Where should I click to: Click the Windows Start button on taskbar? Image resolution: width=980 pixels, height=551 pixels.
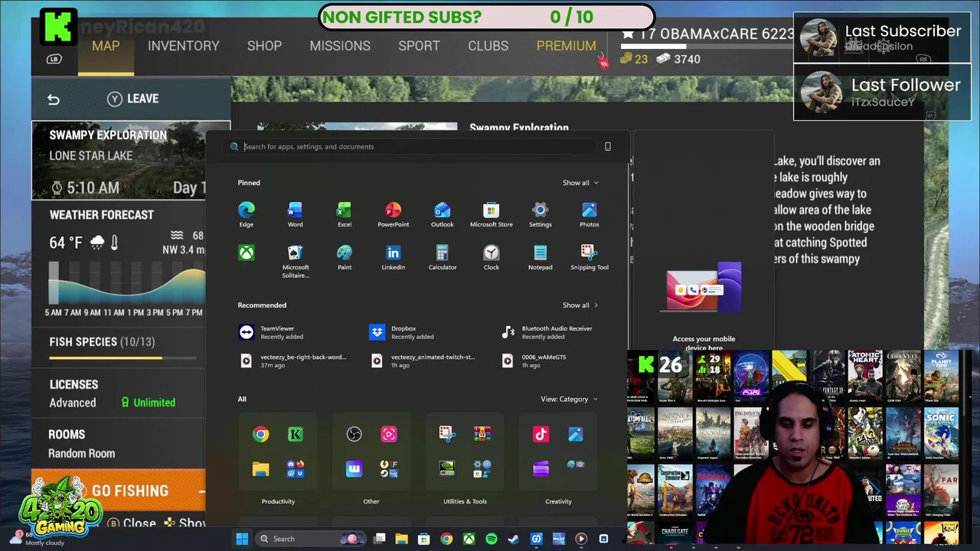click(x=242, y=539)
